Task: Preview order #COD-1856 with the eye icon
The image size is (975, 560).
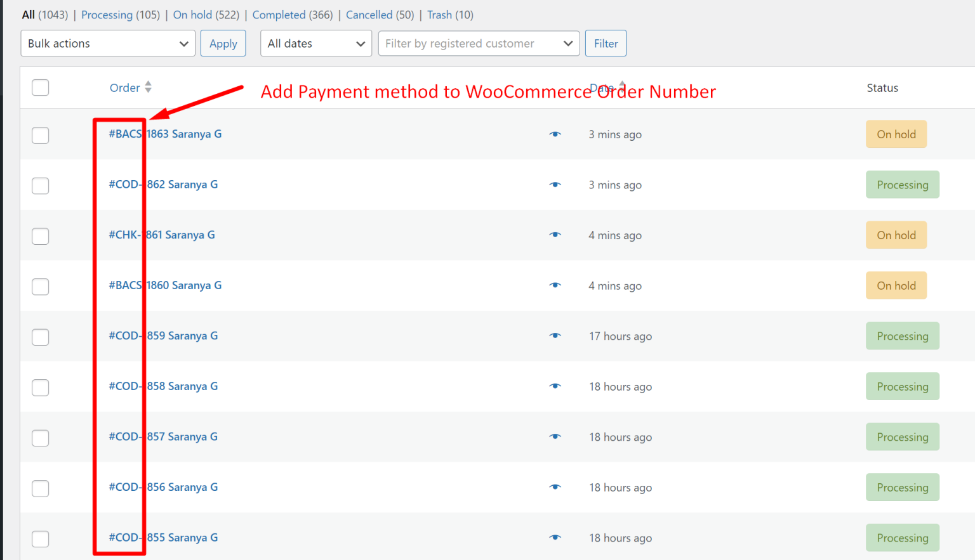Action: pyautogui.click(x=555, y=487)
